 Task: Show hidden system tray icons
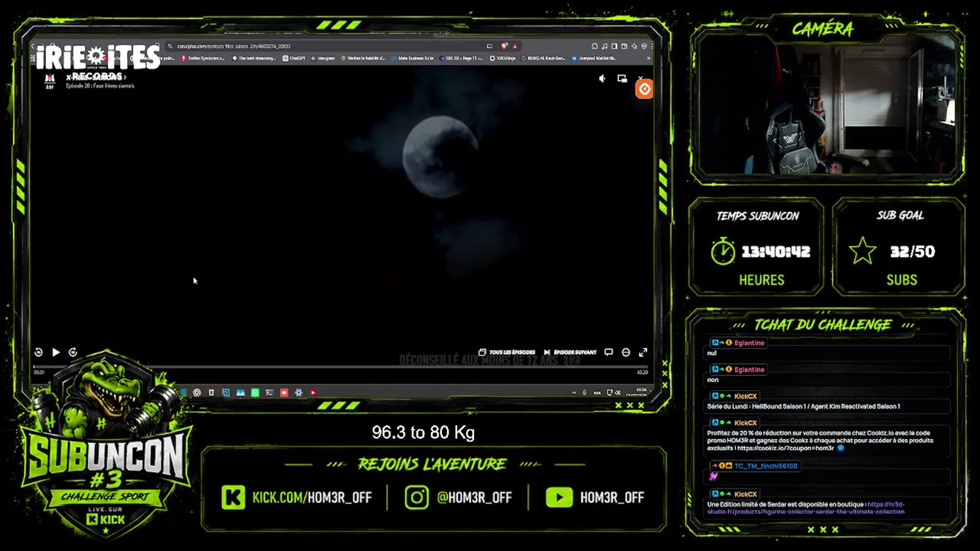click(574, 393)
